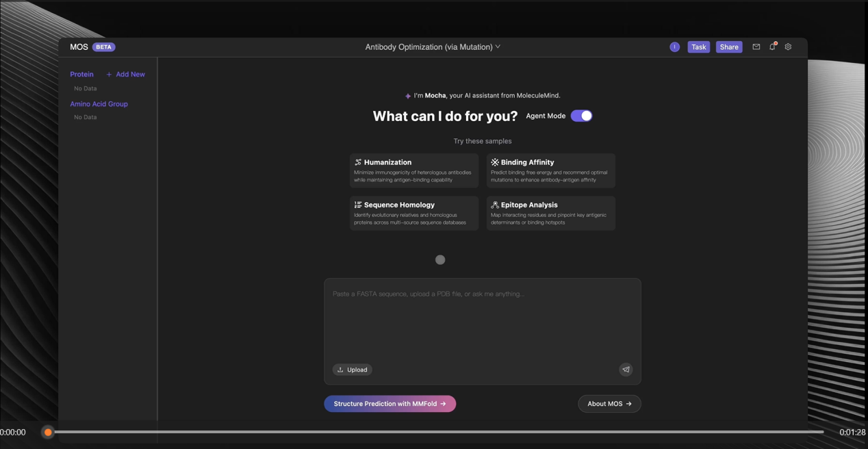
Task: Click the Mocha sparkle icon
Action: 408,96
